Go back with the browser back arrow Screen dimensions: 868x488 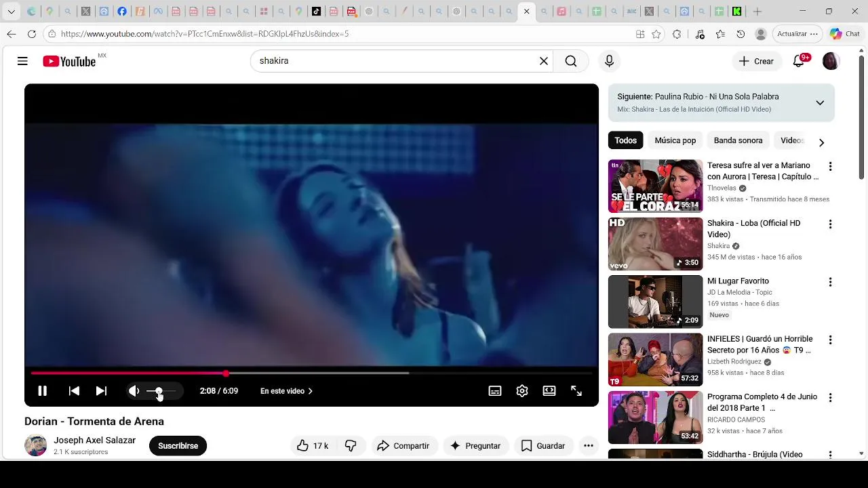(12, 34)
